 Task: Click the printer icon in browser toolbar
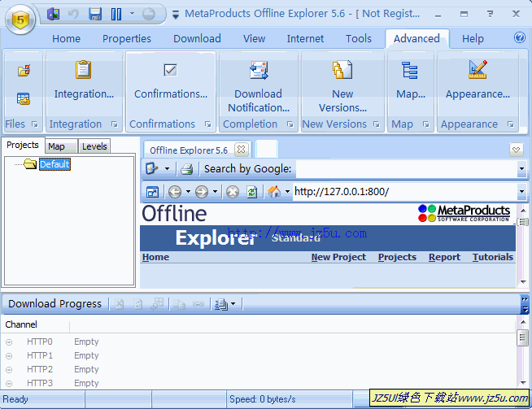tap(186, 169)
